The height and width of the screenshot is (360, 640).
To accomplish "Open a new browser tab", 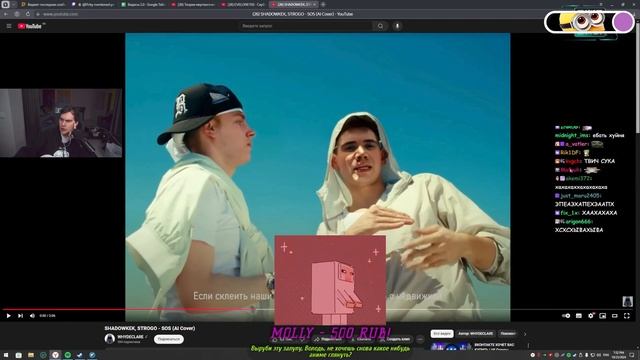I will pyautogui.click(x=323, y=4).
